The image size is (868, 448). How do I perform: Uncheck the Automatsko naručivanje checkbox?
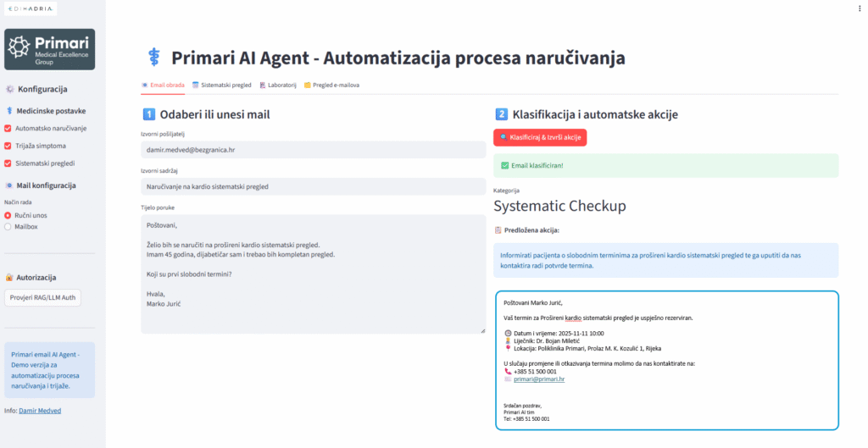pyautogui.click(x=8, y=128)
